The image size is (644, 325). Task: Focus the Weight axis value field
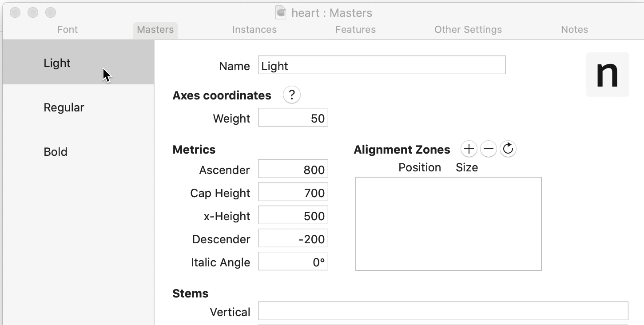pos(293,119)
